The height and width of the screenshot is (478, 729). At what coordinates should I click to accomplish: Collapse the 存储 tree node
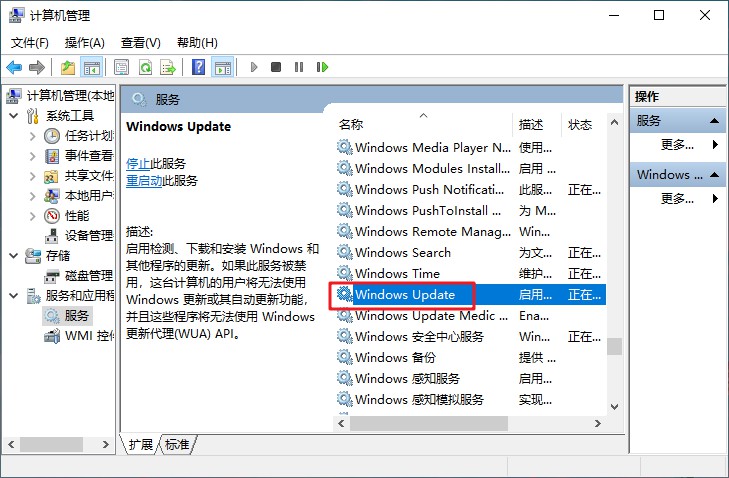tap(13, 256)
